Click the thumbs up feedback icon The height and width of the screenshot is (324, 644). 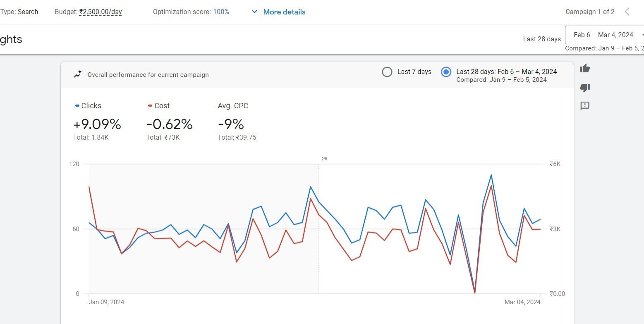click(585, 69)
